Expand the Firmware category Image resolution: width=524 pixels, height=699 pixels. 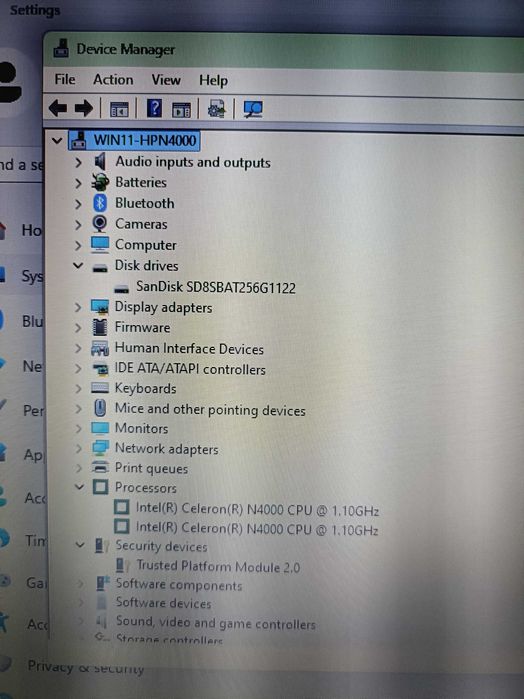click(78, 328)
